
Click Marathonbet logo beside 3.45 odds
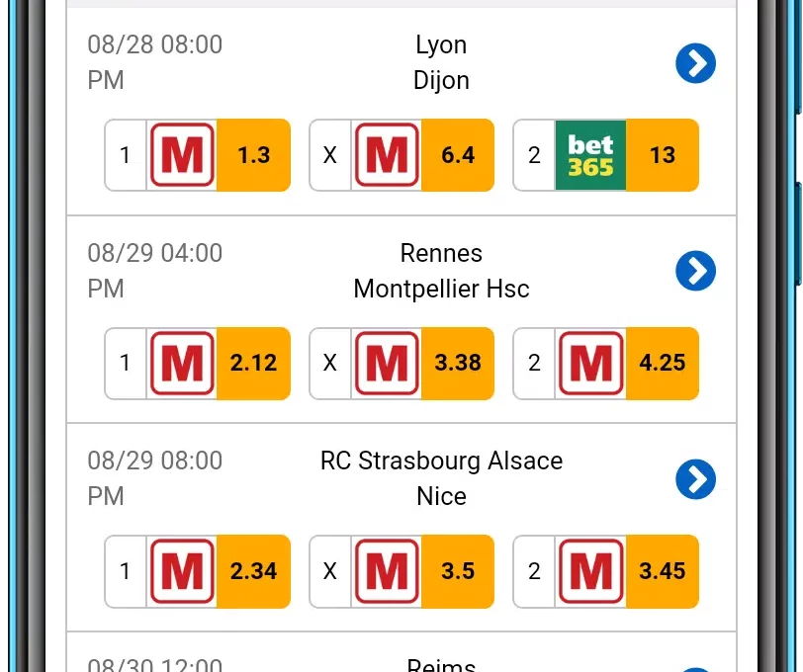pyautogui.click(x=591, y=571)
